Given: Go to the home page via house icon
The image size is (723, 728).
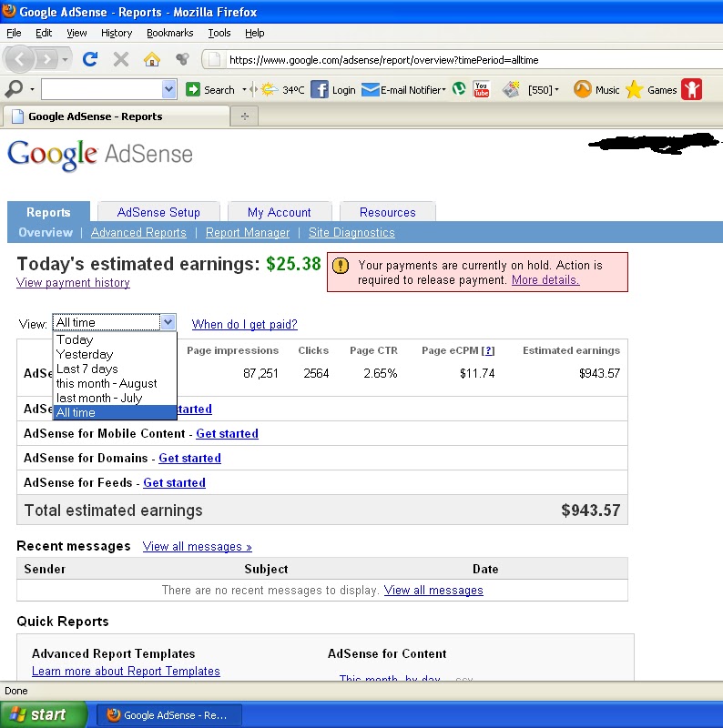Looking at the screenshot, I should point(152,59).
